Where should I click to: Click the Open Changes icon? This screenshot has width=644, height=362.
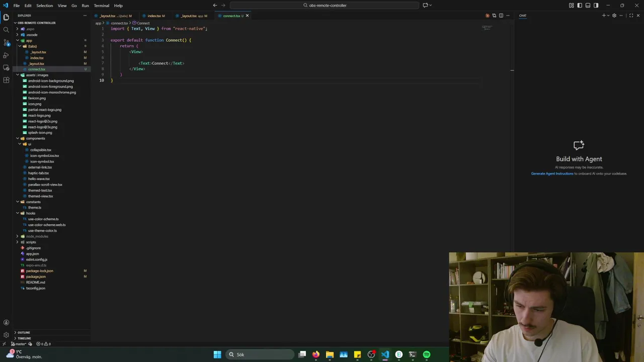(494, 16)
